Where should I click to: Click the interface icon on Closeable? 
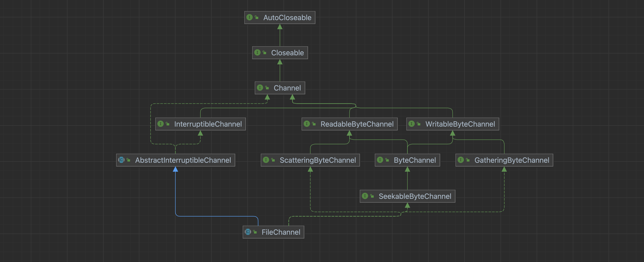point(257,52)
